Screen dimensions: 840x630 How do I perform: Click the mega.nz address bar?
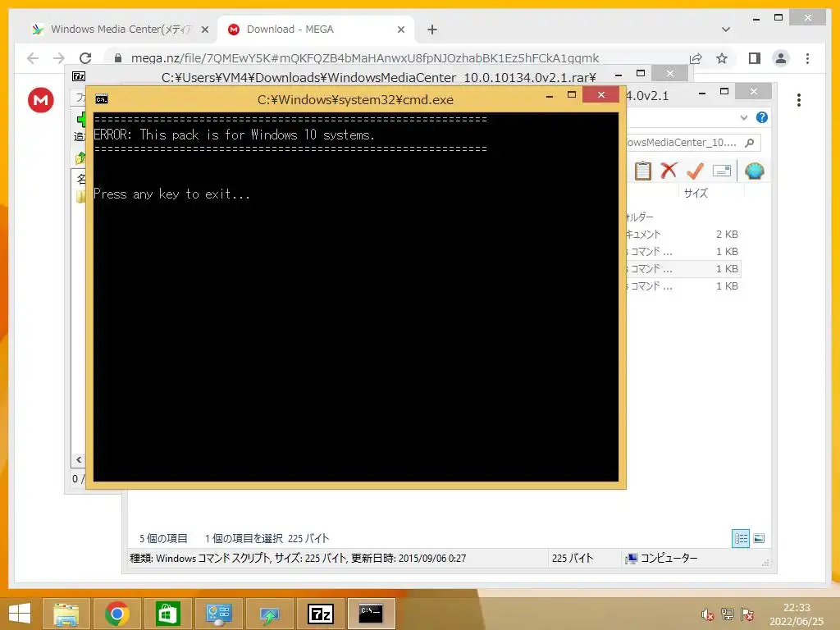pyautogui.click(x=364, y=58)
